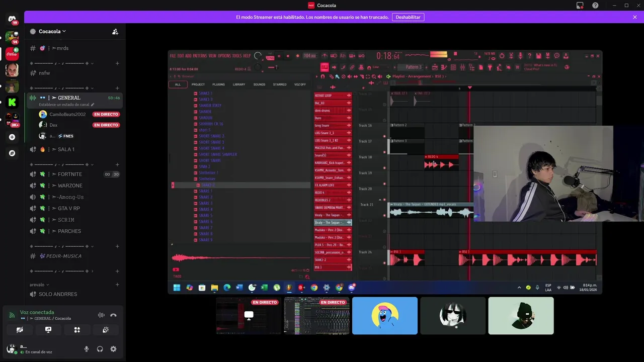This screenshot has width=644, height=362.
Task: Open the Cocacola server dropdown menu
Action: pyautogui.click(x=52, y=31)
